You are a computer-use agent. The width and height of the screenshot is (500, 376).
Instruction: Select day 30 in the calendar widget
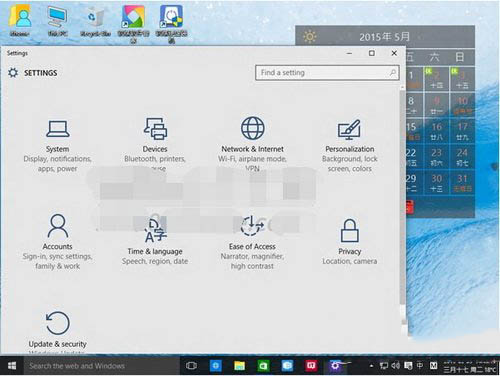pyautogui.click(x=437, y=183)
